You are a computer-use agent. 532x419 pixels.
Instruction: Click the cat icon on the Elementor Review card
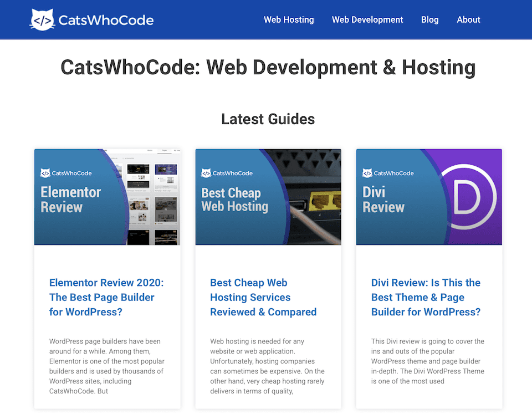pos(45,173)
